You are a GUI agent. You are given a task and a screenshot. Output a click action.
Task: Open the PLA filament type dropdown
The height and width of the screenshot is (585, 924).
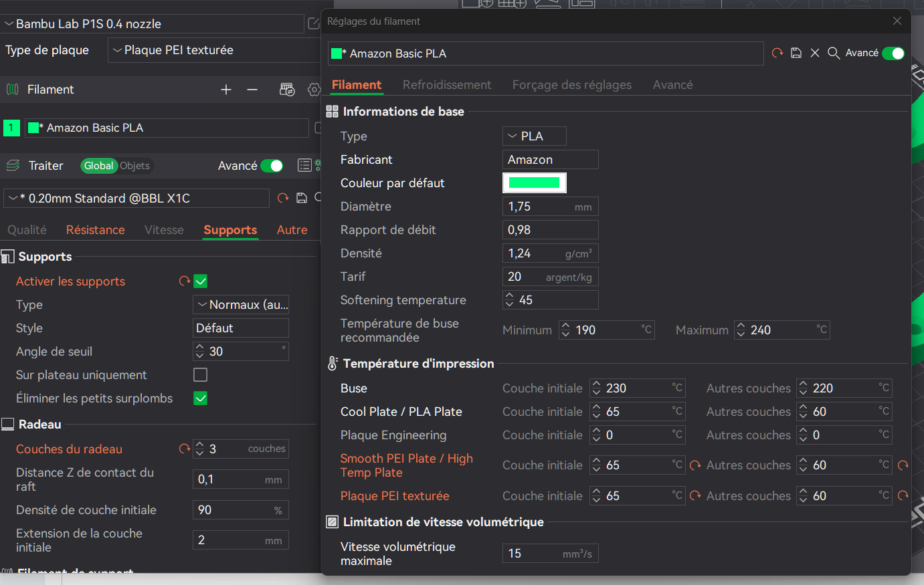click(x=535, y=136)
